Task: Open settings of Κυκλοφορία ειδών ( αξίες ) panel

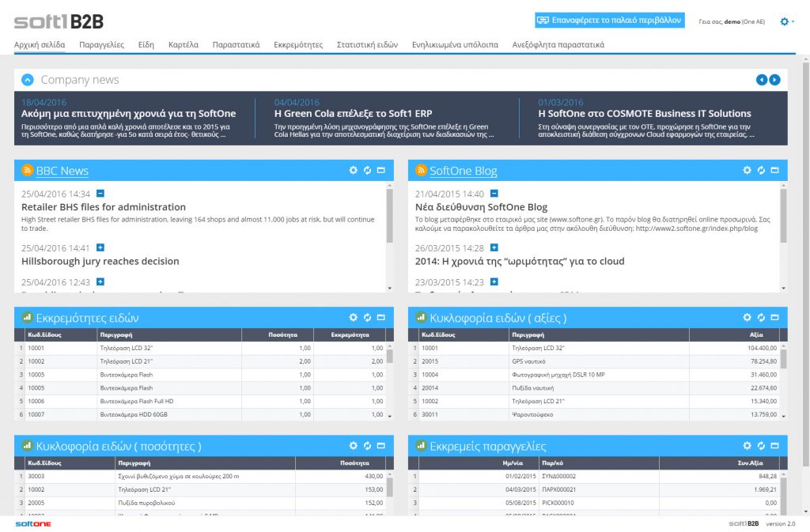Action: point(747,317)
